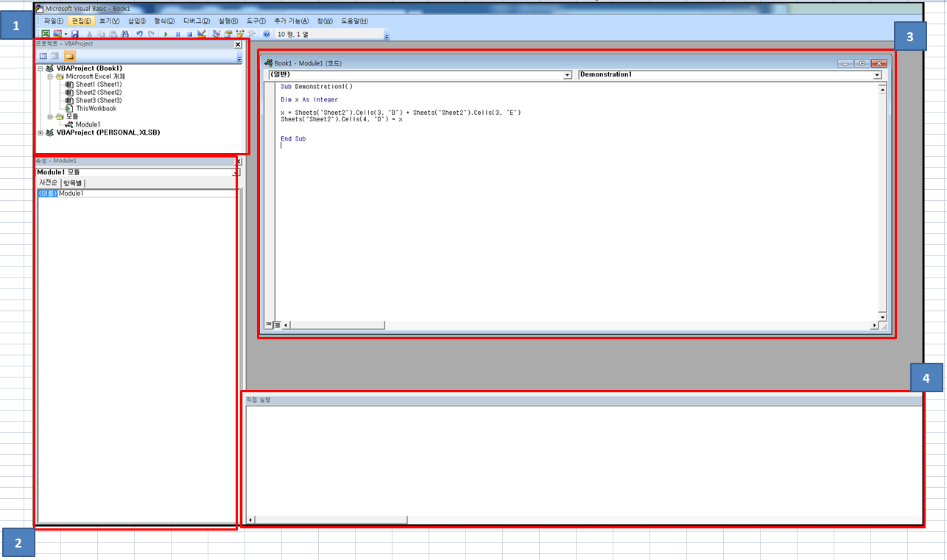This screenshot has width=947, height=560.
Task: Run the macro with the green play icon
Action: point(166,35)
